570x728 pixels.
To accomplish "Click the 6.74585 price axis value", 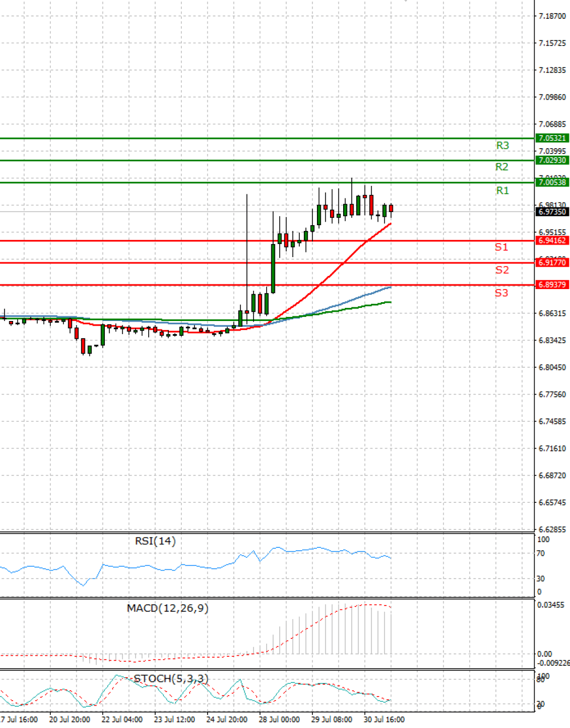I will point(552,421).
